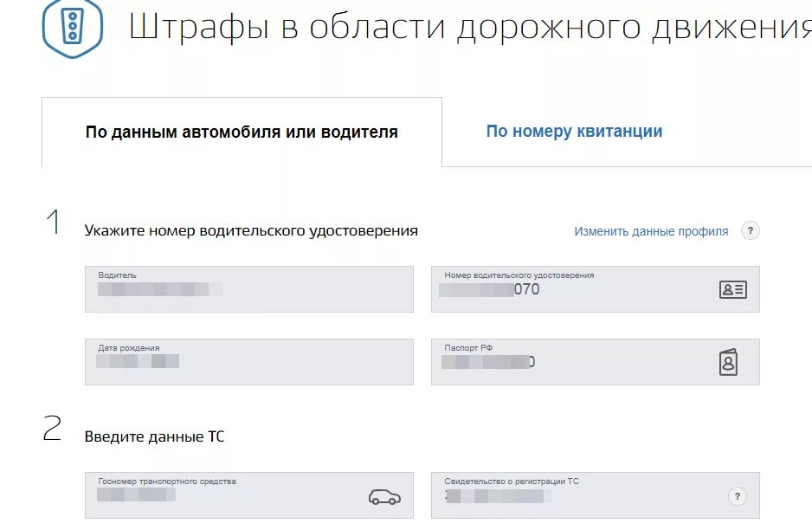
Task: Click Укажите номер водительского удостоверения heading
Action: (x=251, y=231)
